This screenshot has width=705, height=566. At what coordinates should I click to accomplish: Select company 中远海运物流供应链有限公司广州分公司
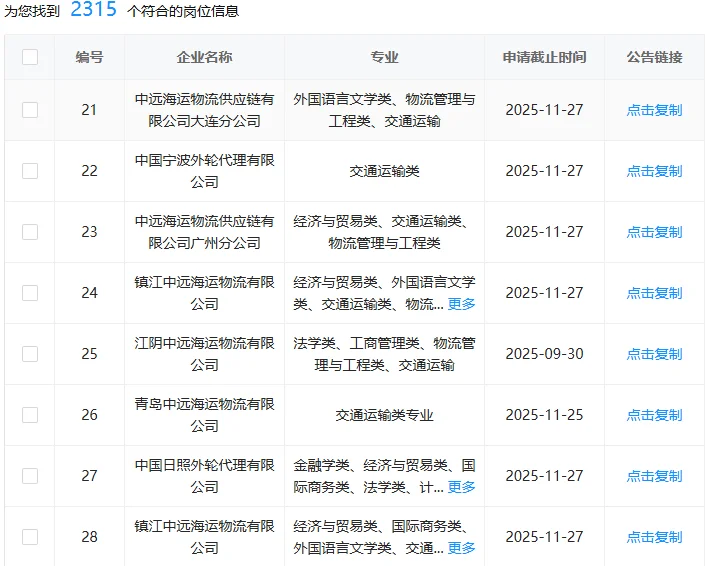205,232
